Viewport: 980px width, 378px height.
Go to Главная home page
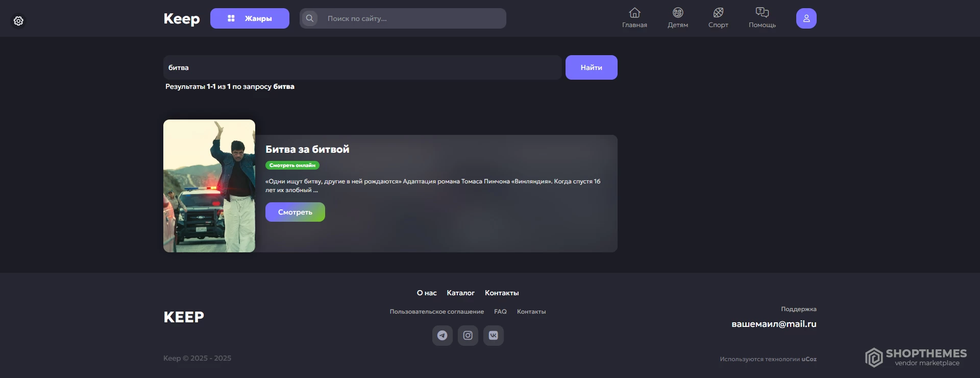(x=634, y=18)
